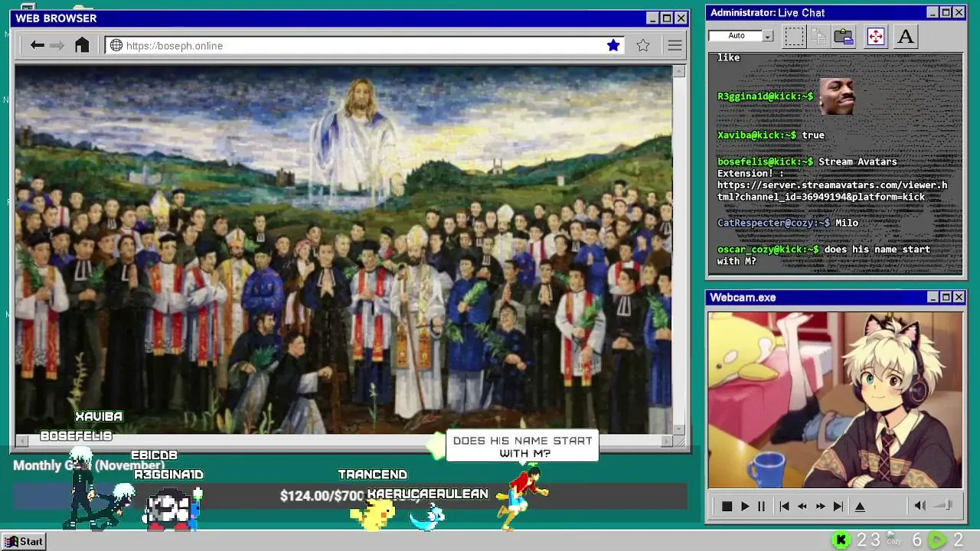The width and height of the screenshot is (980, 551).
Task: Click the webcam avatar video
Action: (835, 399)
